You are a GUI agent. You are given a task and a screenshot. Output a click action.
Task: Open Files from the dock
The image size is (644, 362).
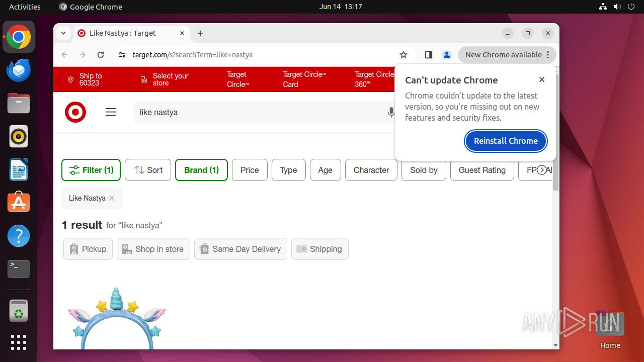click(19, 104)
